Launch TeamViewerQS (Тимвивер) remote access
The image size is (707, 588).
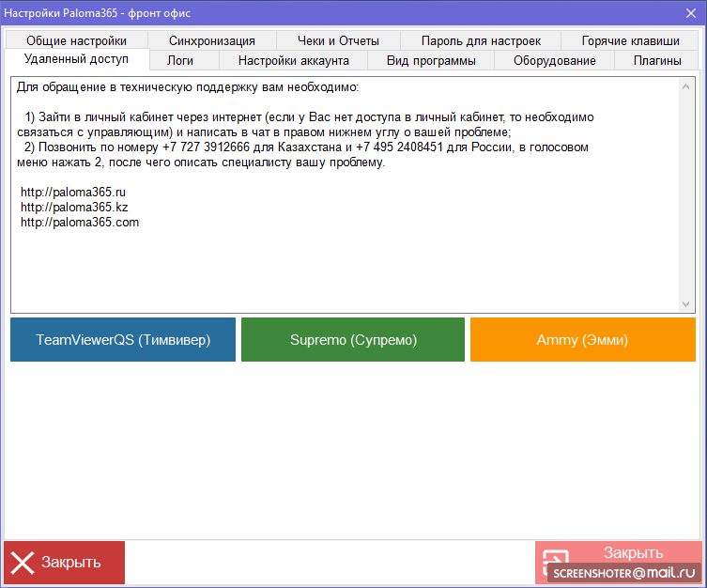point(123,339)
